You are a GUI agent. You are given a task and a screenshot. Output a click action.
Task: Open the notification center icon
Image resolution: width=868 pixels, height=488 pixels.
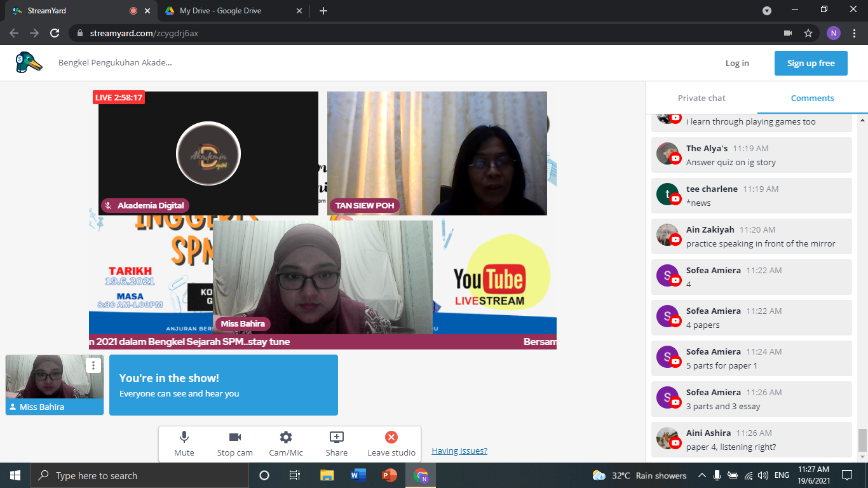846,475
